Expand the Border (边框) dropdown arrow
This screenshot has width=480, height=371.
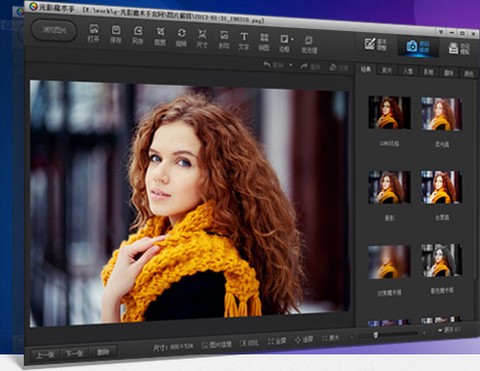(x=292, y=39)
